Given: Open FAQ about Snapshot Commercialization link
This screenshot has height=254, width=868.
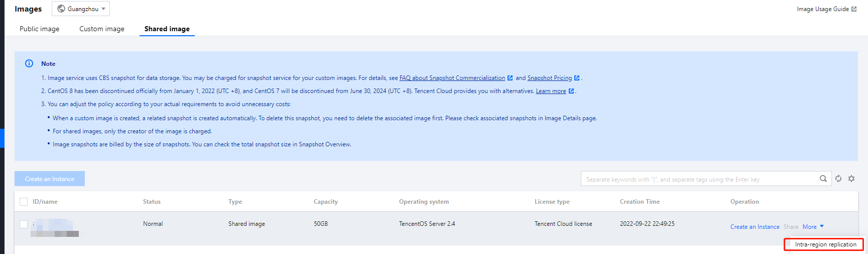Looking at the screenshot, I should coord(452,78).
